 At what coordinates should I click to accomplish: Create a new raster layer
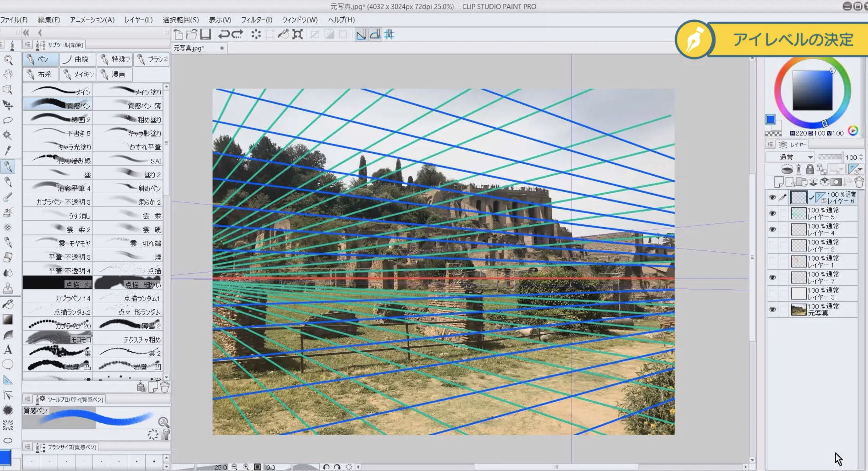tap(779, 182)
